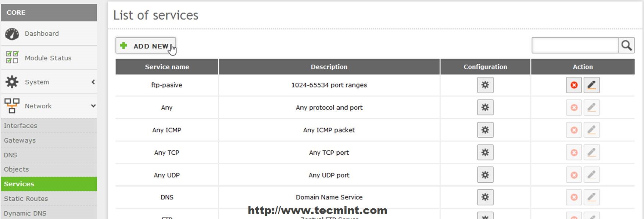The width and height of the screenshot is (644, 219).
Task: Click the search magnifier icon
Action: click(x=626, y=46)
